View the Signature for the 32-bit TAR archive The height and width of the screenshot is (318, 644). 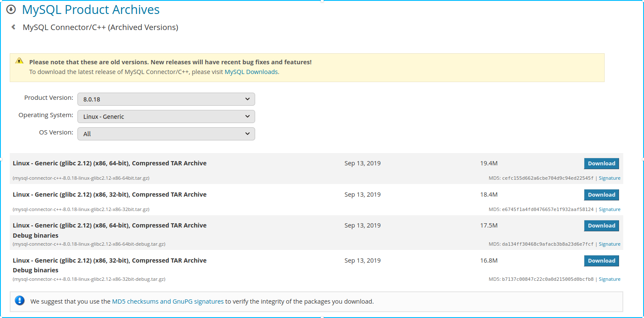[x=609, y=209]
